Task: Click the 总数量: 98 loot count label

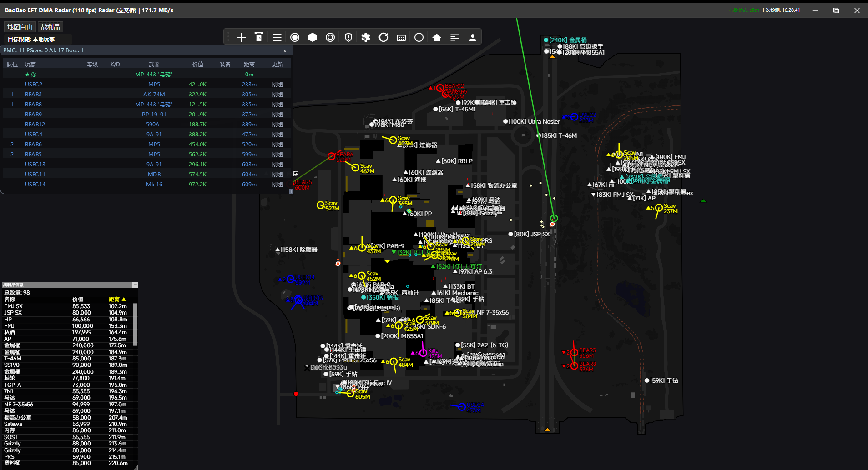Action: tap(17, 293)
